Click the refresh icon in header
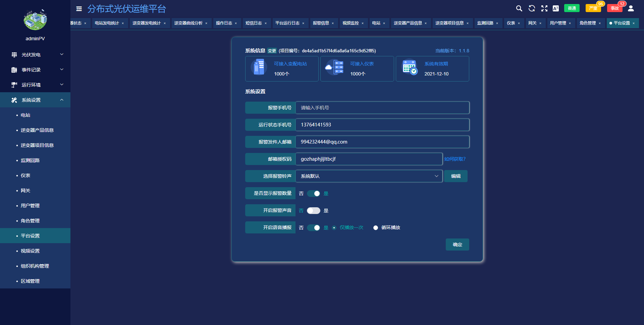 coord(532,8)
